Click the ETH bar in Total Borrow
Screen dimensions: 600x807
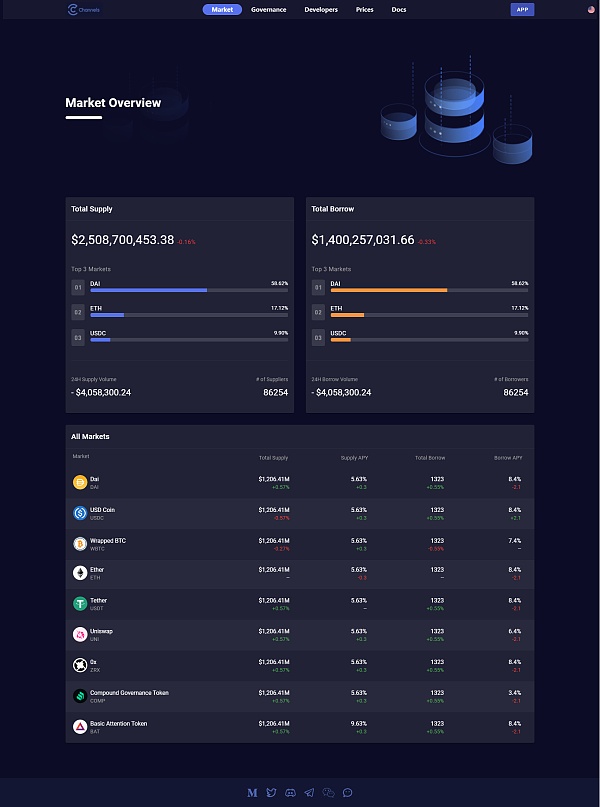[x=429, y=315]
